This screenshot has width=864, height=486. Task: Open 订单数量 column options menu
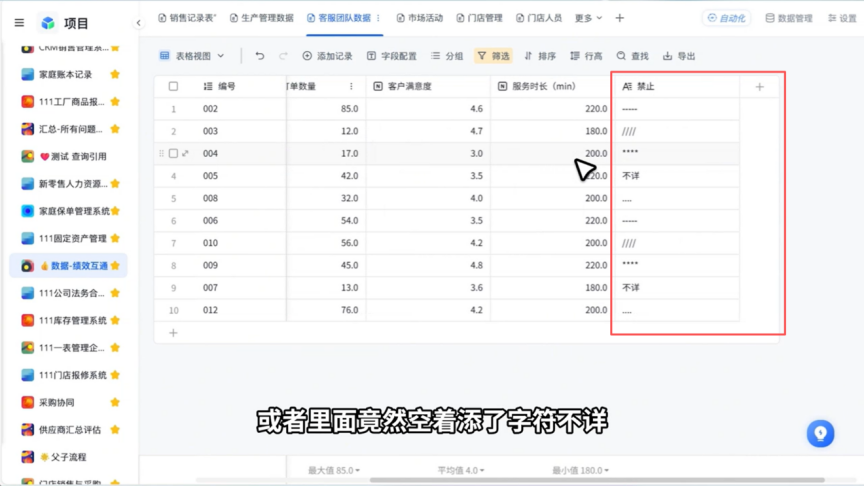click(351, 87)
